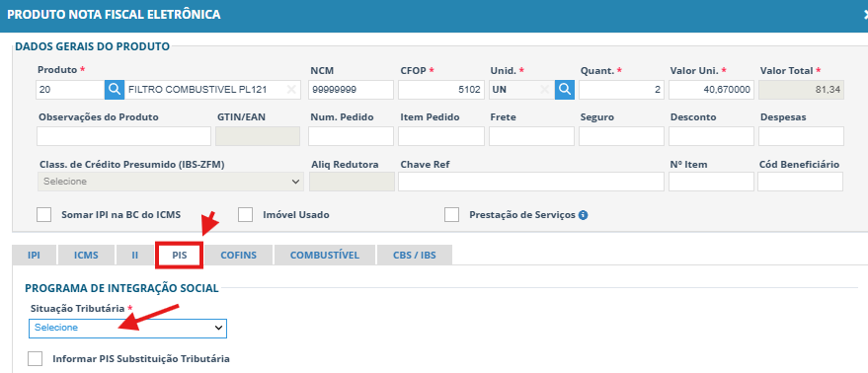868x373 pixels.
Task: Focus the Desconto input field
Action: 711,136
